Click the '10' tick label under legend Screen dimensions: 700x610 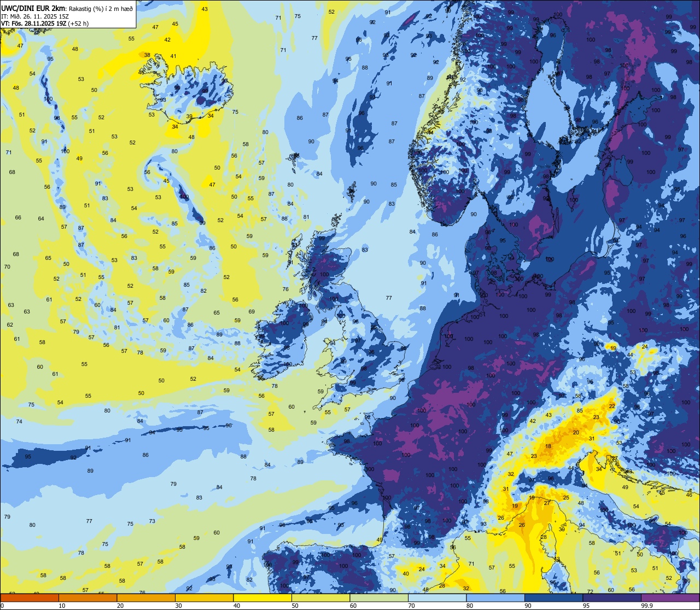(62, 606)
